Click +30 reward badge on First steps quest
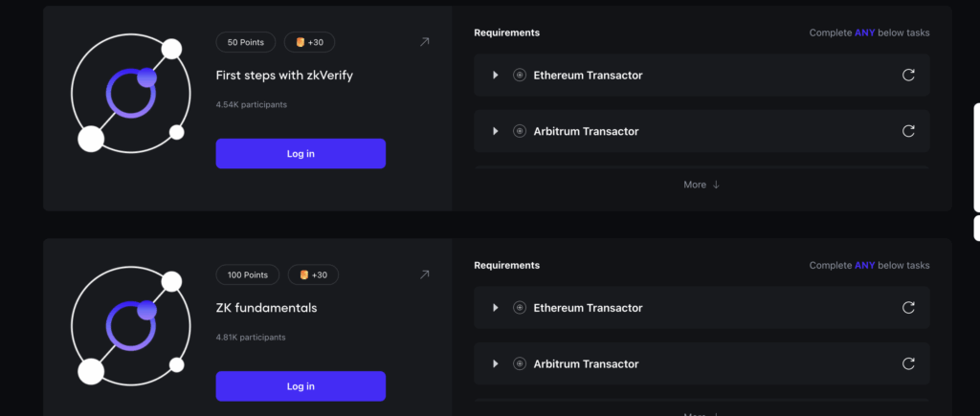This screenshot has height=416, width=980. tap(309, 42)
